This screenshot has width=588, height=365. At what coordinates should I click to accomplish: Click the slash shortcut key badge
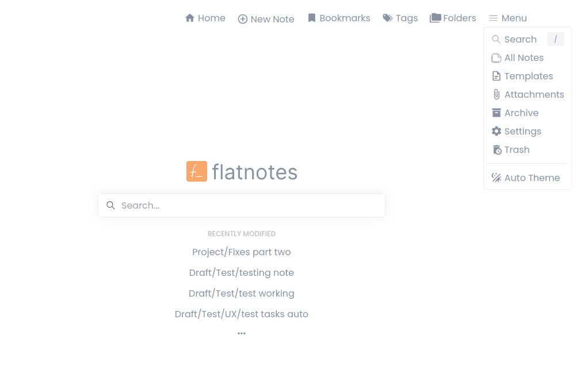(x=555, y=39)
